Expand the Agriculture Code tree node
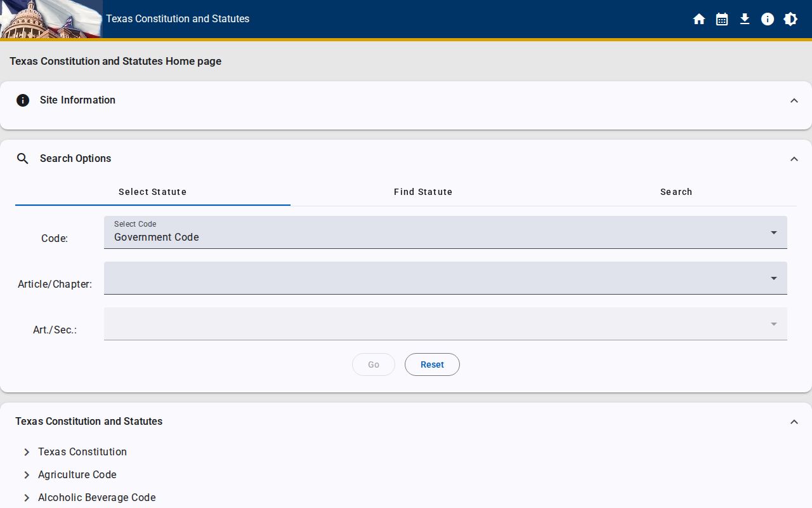The width and height of the screenshot is (812, 508). [x=27, y=475]
